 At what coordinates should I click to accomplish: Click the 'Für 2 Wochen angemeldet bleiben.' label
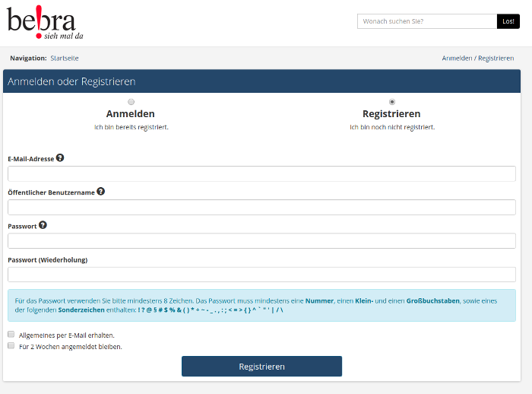(x=71, y=347)
